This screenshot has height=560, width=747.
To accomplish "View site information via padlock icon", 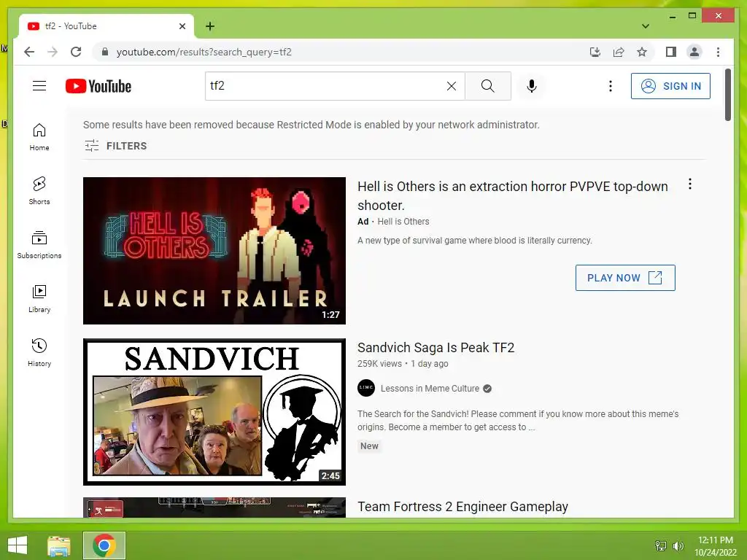I will pos(105,52).
